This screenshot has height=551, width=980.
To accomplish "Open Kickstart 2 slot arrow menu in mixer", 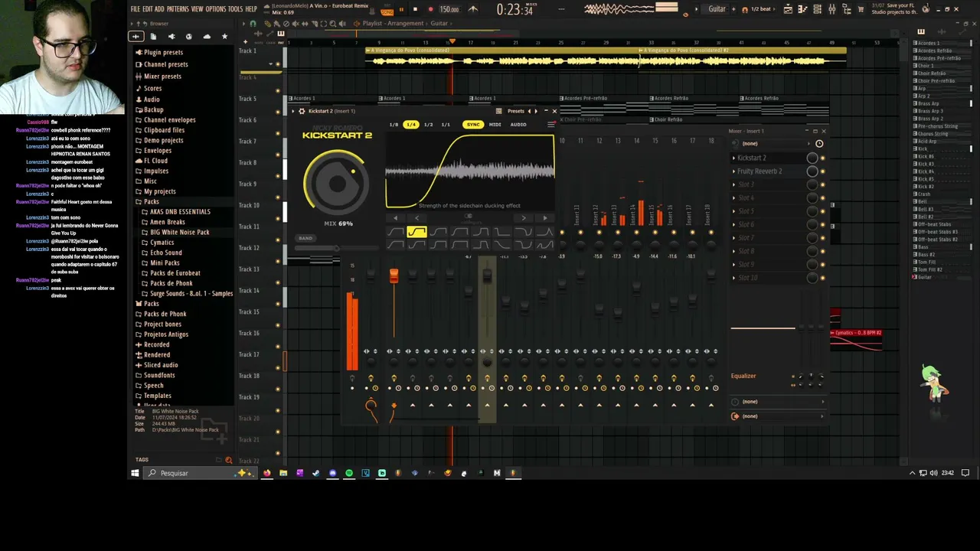I will (733, 158).
